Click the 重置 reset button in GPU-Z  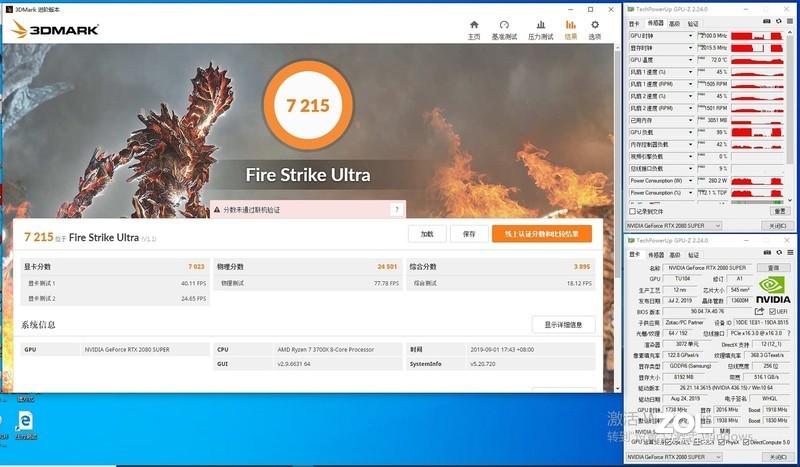[779, 211]
